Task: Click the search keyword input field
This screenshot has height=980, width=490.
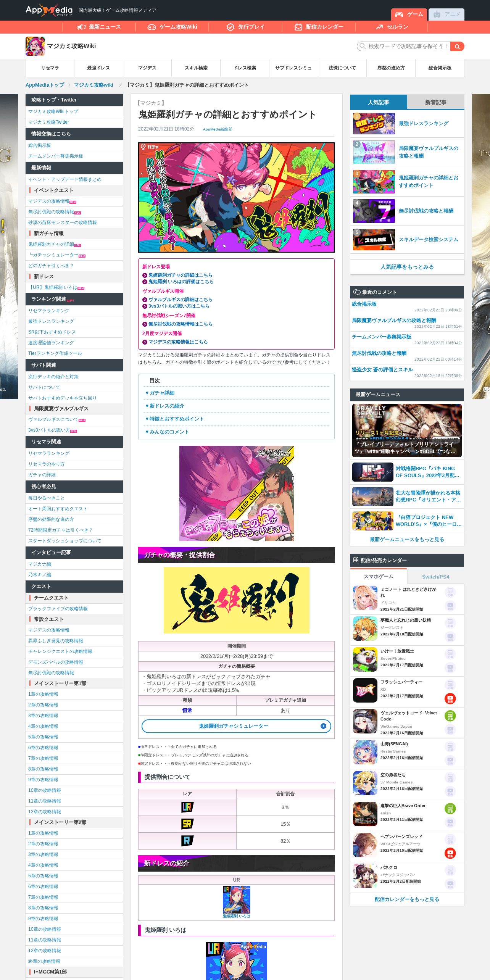Action: coord(404,47)
